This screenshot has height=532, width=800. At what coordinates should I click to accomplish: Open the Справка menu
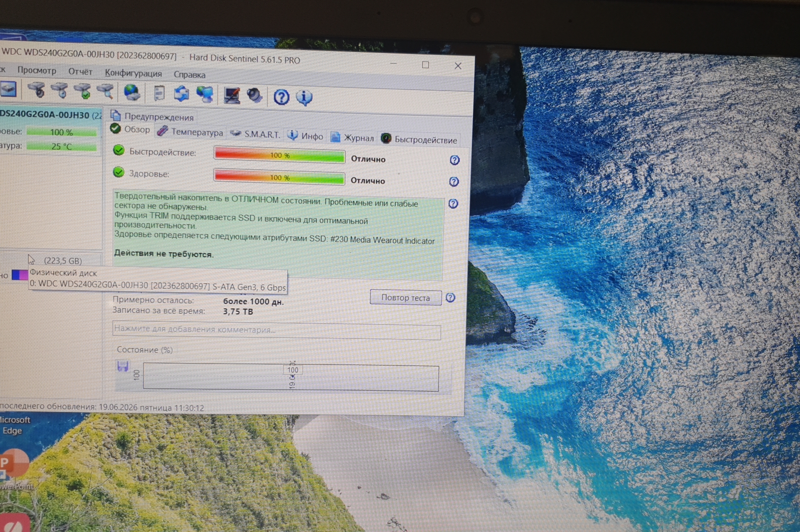pyautogui.click(x=190, y=75)
